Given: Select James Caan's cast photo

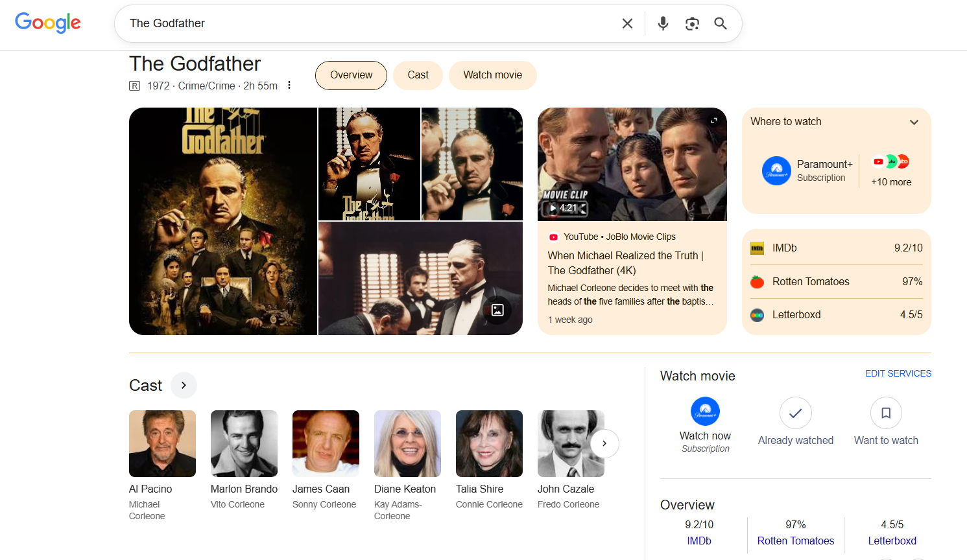Looking at the screenshot, I should 326,443.
